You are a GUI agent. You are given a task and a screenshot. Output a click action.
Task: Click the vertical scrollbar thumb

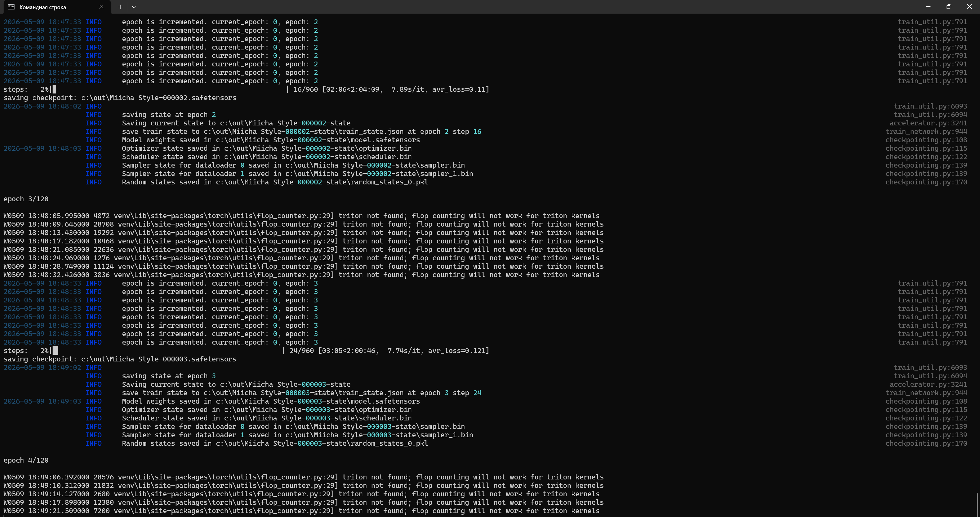pyautogui.click(x=977, y=505)
